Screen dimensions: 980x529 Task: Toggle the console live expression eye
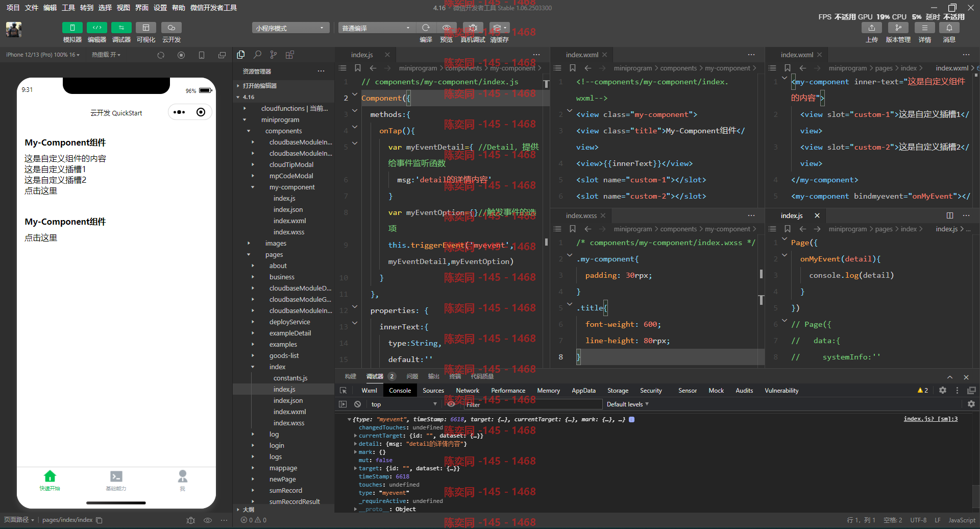click(451, 404)
